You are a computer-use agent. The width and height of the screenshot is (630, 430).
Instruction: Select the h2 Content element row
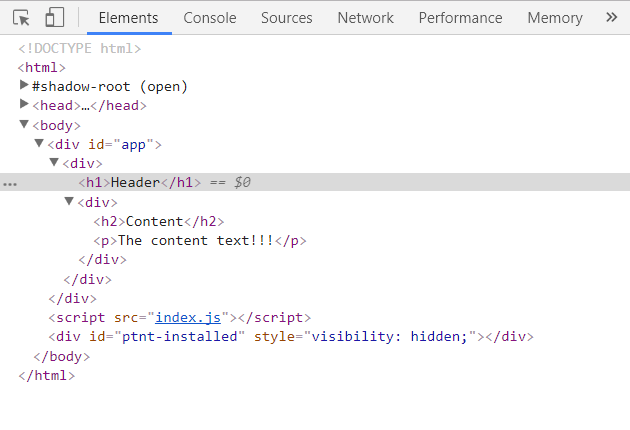pyautogui.click(x=159, y=221)
